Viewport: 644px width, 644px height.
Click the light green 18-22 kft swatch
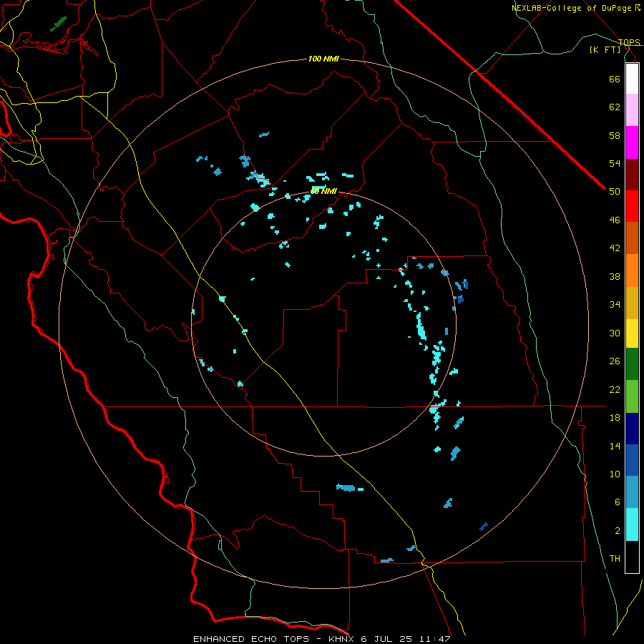pos(632,396)
